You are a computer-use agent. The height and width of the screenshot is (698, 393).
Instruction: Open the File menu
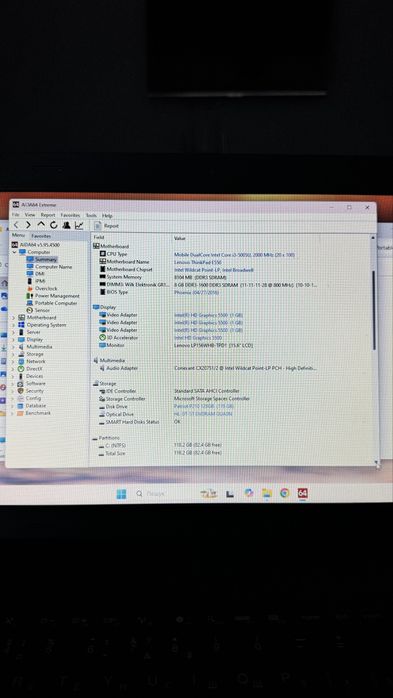(16, 215)
